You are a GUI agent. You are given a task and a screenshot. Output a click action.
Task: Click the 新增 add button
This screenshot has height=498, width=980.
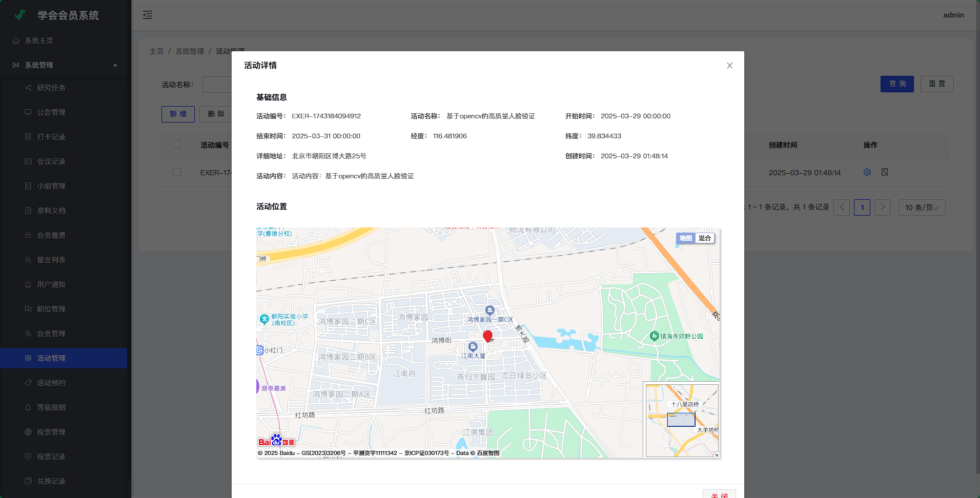(x=178, y=114)
